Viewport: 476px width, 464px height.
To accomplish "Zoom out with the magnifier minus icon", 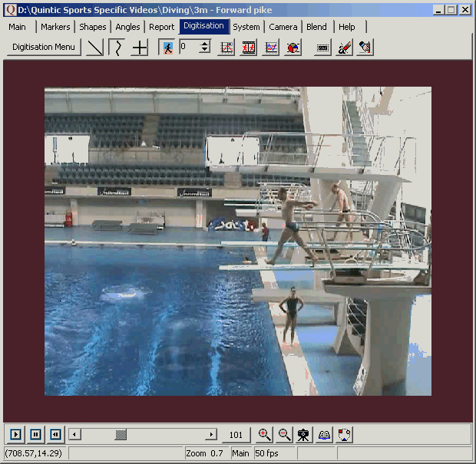I will [x=284, y=435].
